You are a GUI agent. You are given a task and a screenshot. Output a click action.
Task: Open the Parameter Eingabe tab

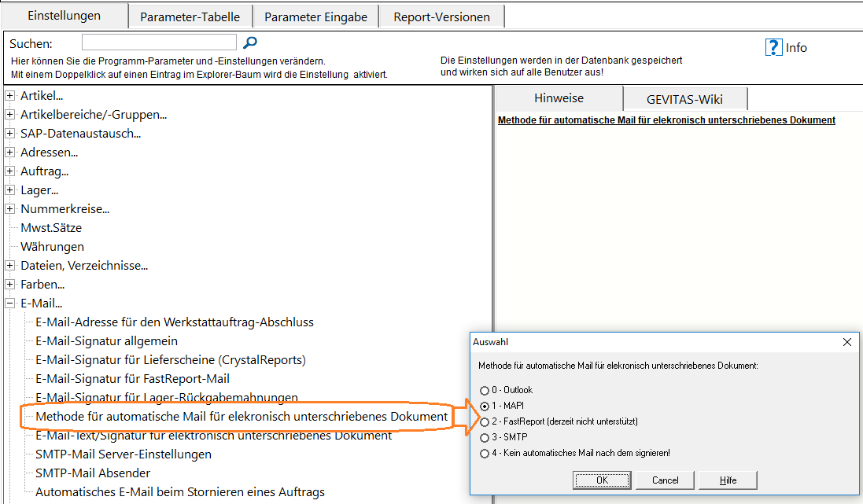pyautogui.click(x=316, y=17)
